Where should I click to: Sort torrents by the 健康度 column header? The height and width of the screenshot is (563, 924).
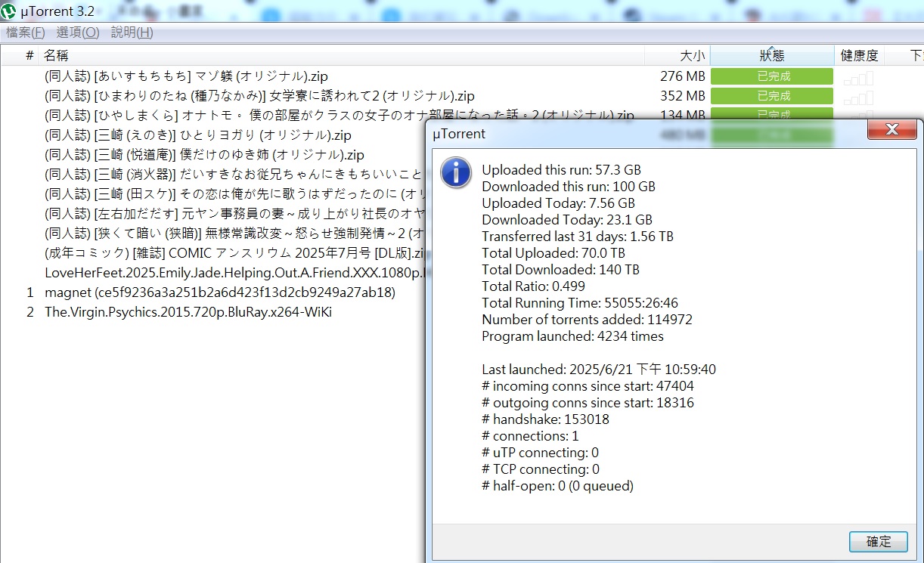[x=860, y=55]
